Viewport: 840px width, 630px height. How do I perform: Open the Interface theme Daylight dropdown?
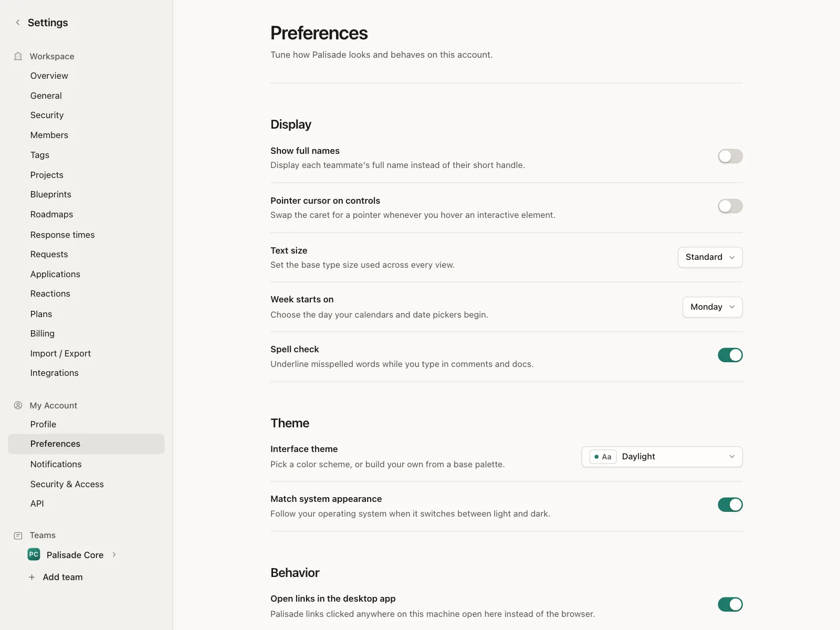point(662,457)
